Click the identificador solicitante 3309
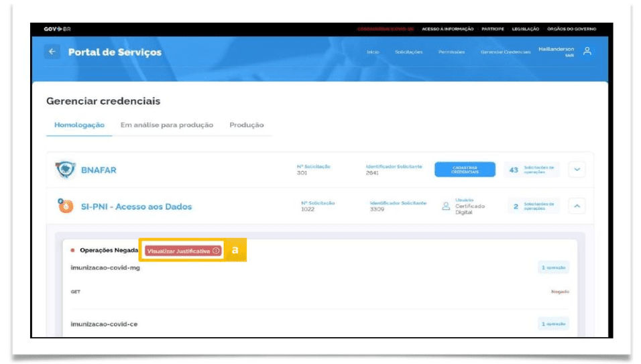 (377, 209)
